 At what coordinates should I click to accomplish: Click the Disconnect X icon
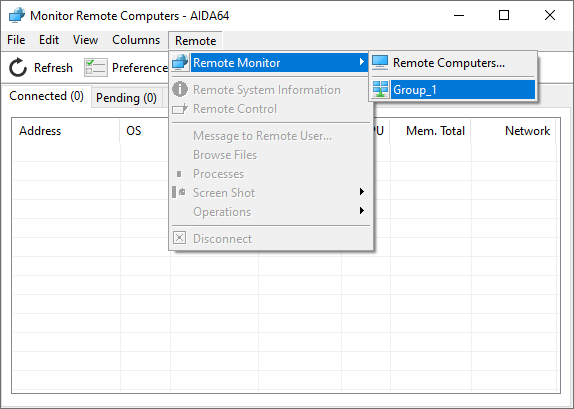click(179, 238)
